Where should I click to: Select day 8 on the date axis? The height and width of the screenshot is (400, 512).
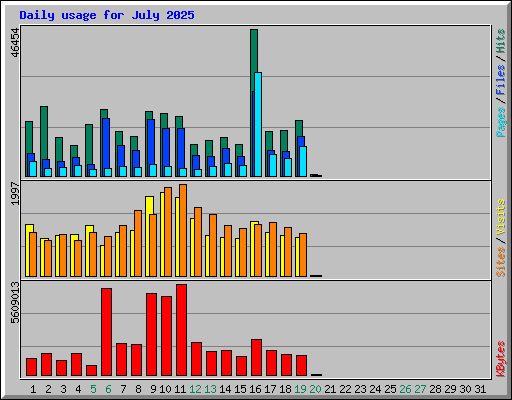tap(138, 389)
